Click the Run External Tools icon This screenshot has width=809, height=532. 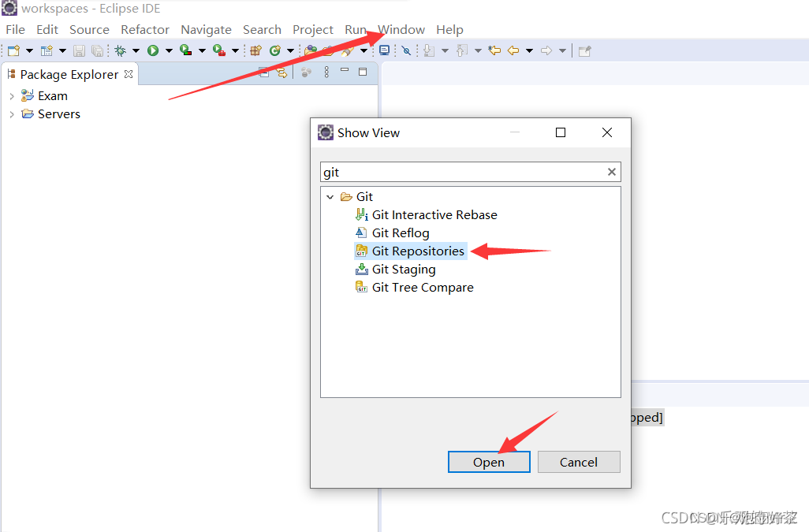pyautogui.click(x=219, y=50)
